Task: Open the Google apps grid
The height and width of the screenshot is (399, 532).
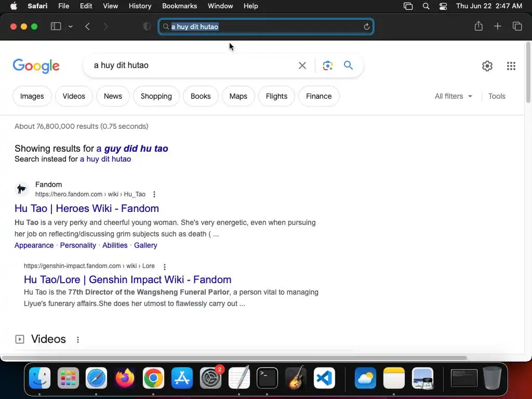Action: tap(511, 66)
